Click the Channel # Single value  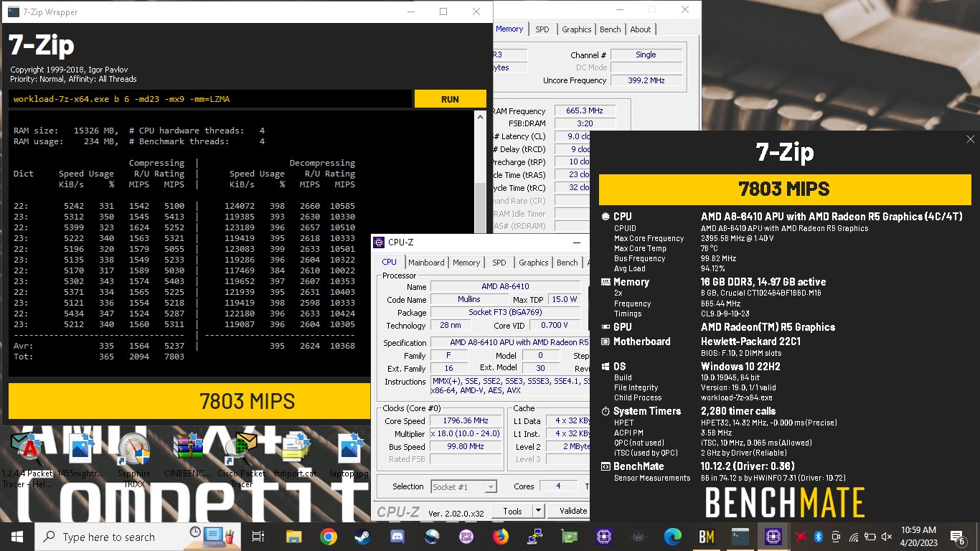646,55
